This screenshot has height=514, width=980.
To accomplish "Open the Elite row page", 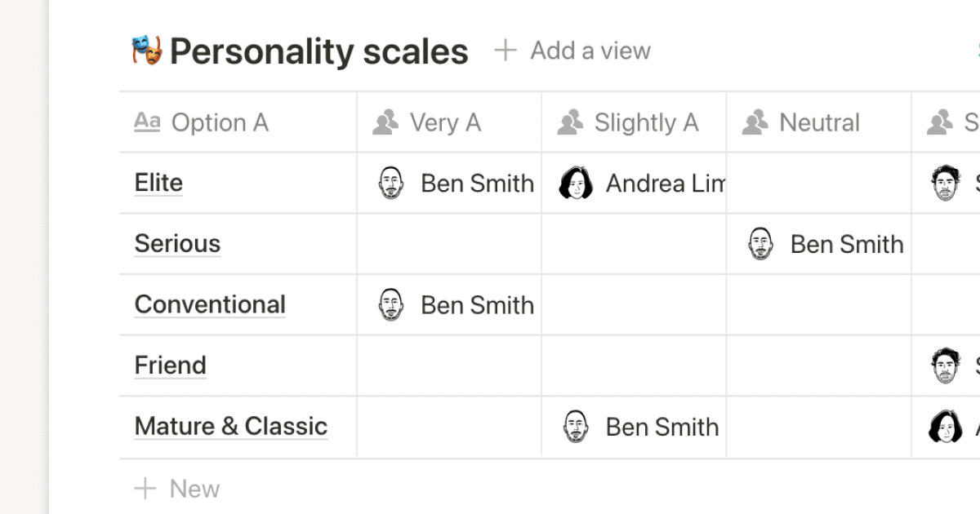I will point(158,183).
